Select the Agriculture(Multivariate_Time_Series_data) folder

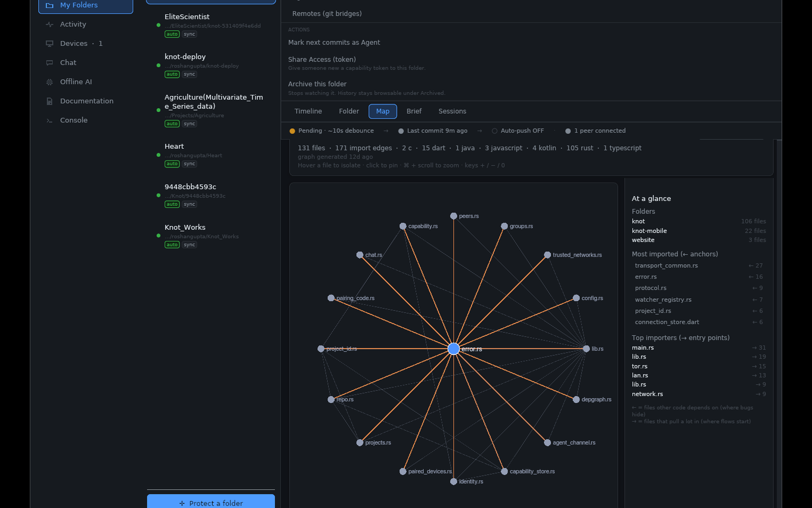[211, 110]
